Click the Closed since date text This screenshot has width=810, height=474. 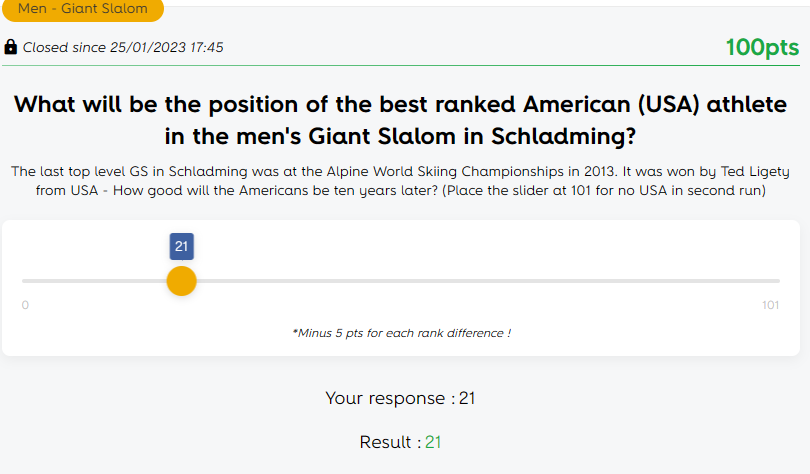click(x=123, y=47)
